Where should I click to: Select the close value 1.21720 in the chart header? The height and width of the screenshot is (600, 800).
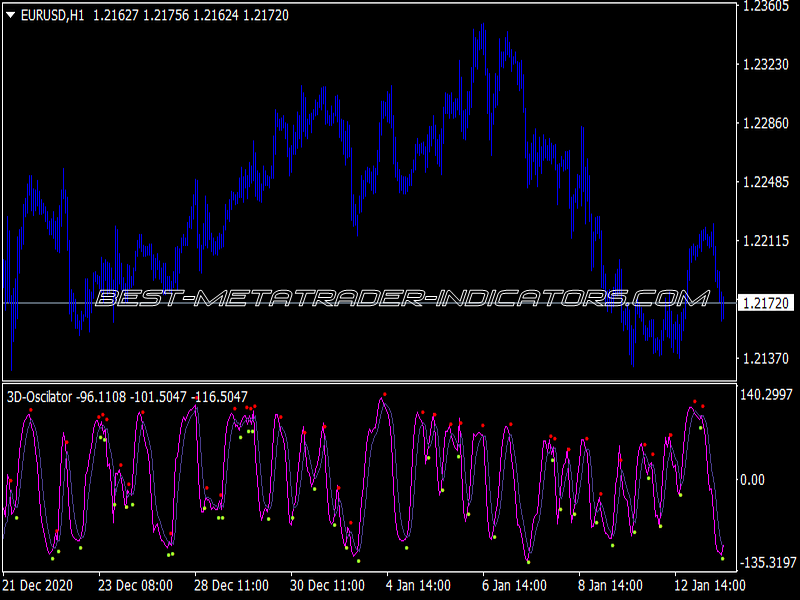[x=266, y=16]
